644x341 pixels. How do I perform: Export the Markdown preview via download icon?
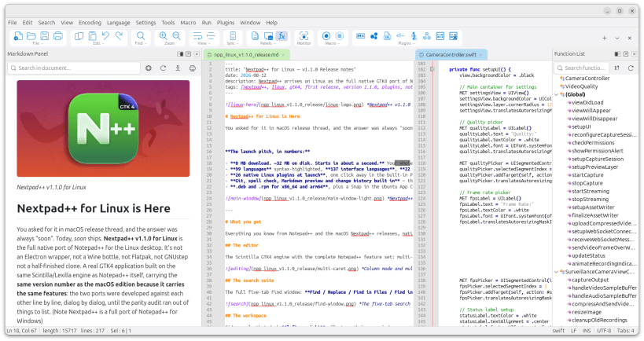(178, 68)
